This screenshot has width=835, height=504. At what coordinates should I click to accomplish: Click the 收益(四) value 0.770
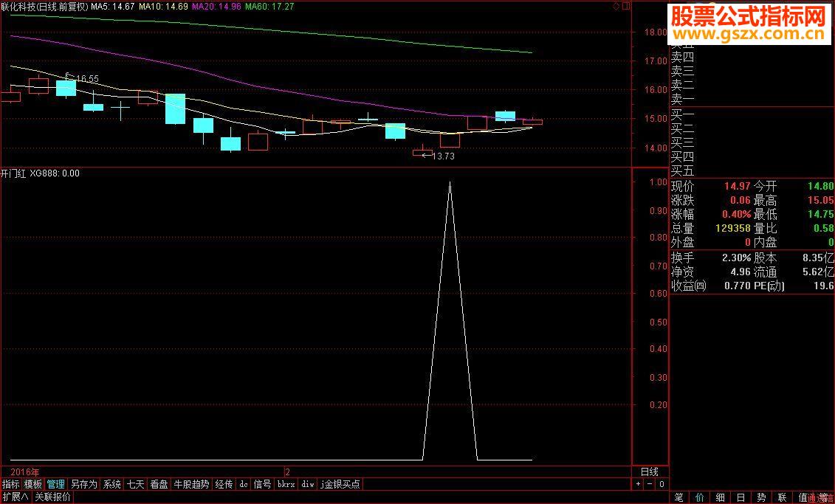737,286
